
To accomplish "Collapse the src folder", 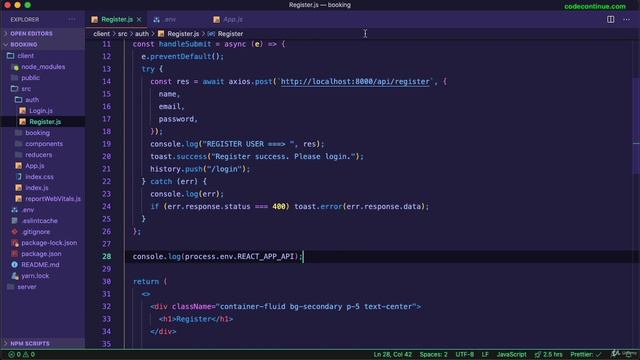I will (x=26, y=89).
